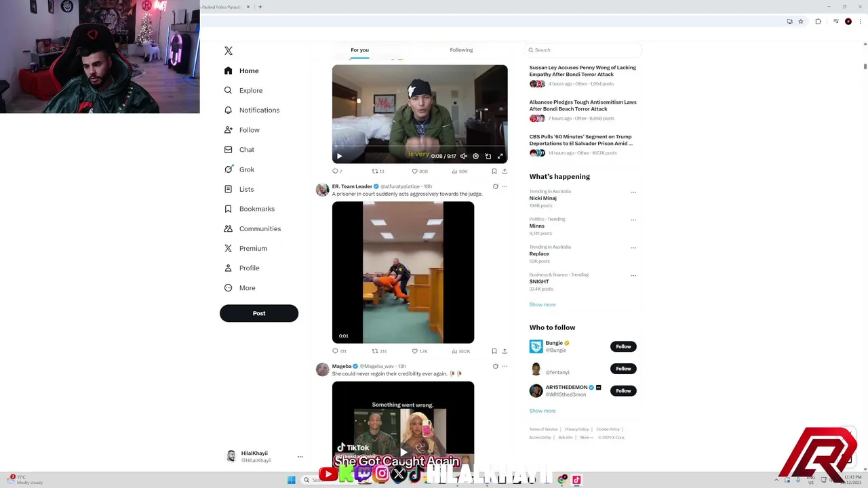
Task: Open the Follow page in the sidebar
Action: [x=241, y=129]
